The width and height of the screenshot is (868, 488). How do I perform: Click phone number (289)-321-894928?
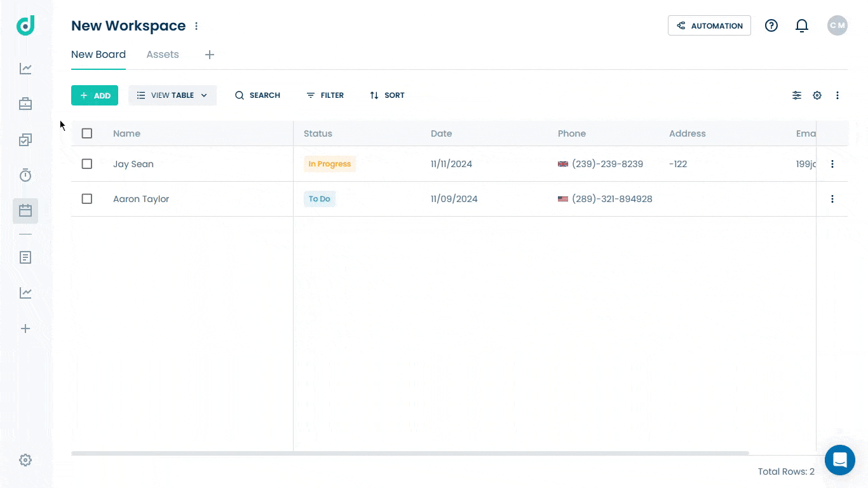(x=612, y=199)
